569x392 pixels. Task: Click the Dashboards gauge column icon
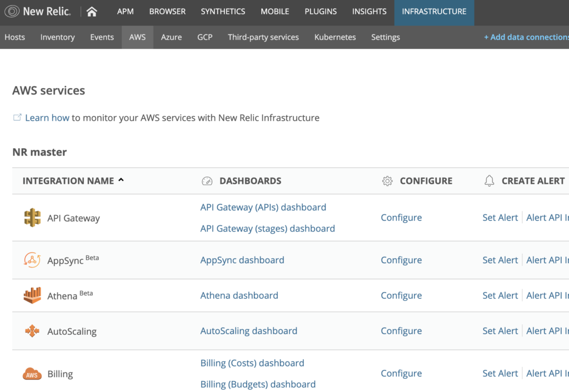pyautogui.click(x=207, y=181)
